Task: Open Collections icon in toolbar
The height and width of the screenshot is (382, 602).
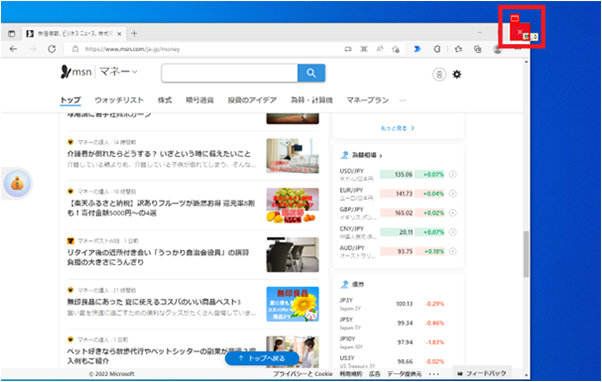Action: click(478, 49)
